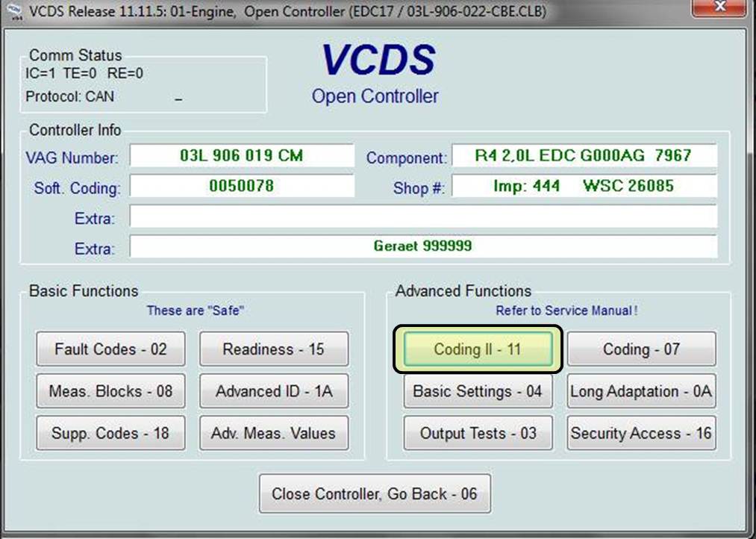Close the VCDS window

(720, 7)
